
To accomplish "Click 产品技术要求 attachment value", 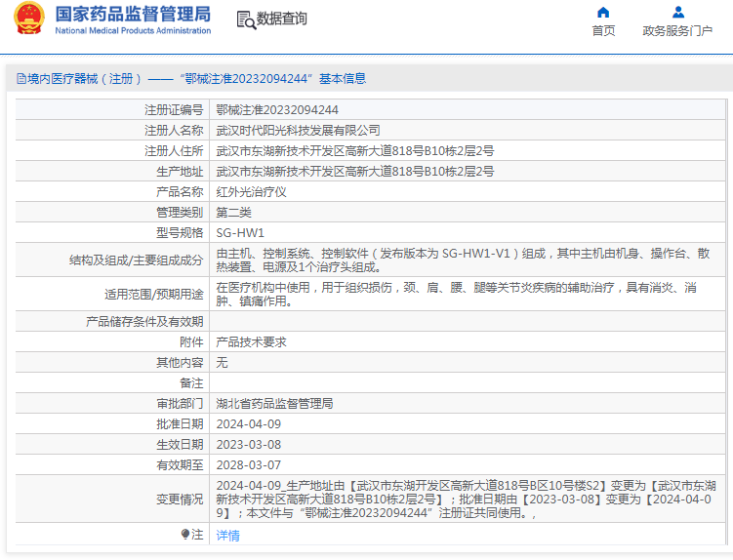I will click(251, 342).
